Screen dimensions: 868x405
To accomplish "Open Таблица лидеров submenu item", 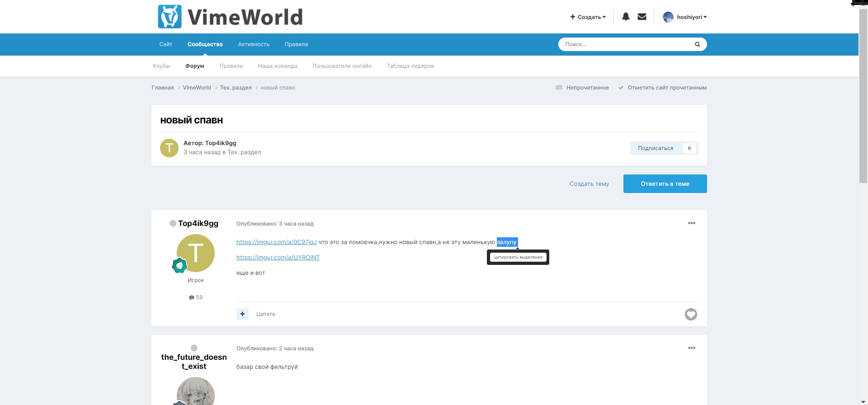I will click(x=410, y=66).
